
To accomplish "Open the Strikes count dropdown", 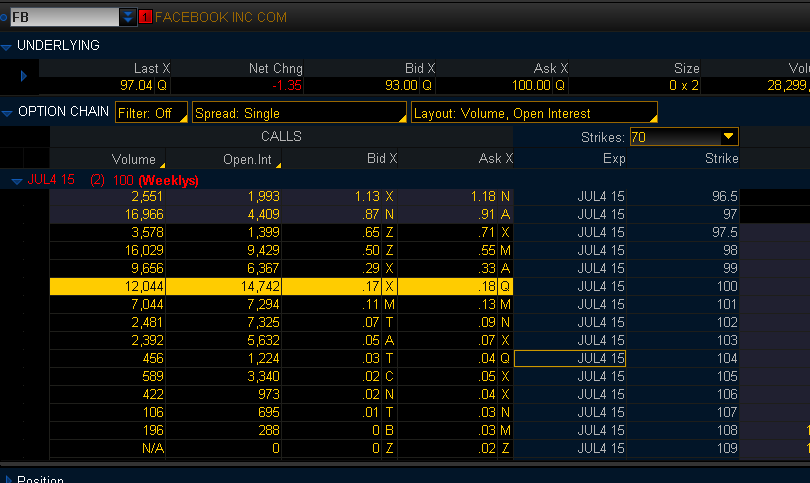I will click(x=729, y=136).
